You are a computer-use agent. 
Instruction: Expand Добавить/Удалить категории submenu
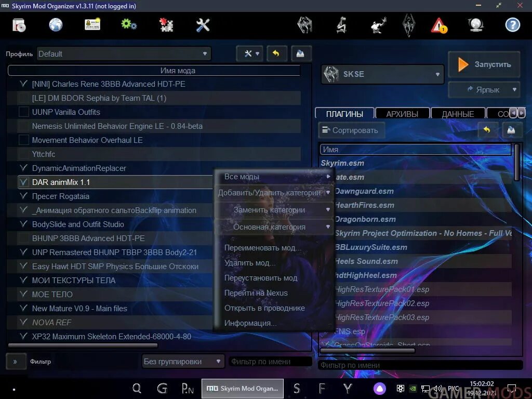[x=273, y=193]
